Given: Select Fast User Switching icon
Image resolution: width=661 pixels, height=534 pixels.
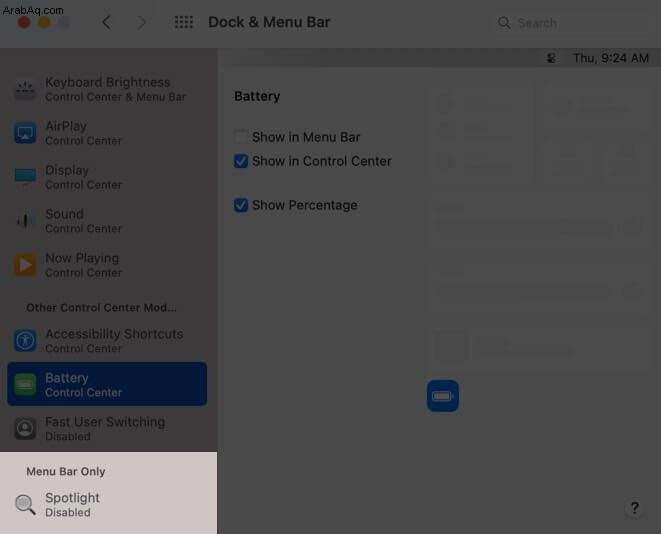Looking at the screenshot, I should [x=25, y=428].
